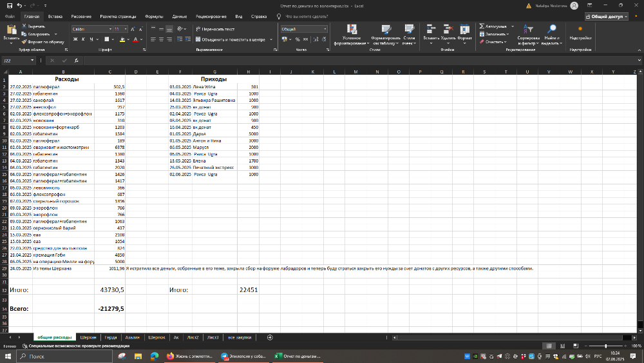Click the AutoSum sigma icon
Screen dimensions: 644x363
click(x=482, y=26)
